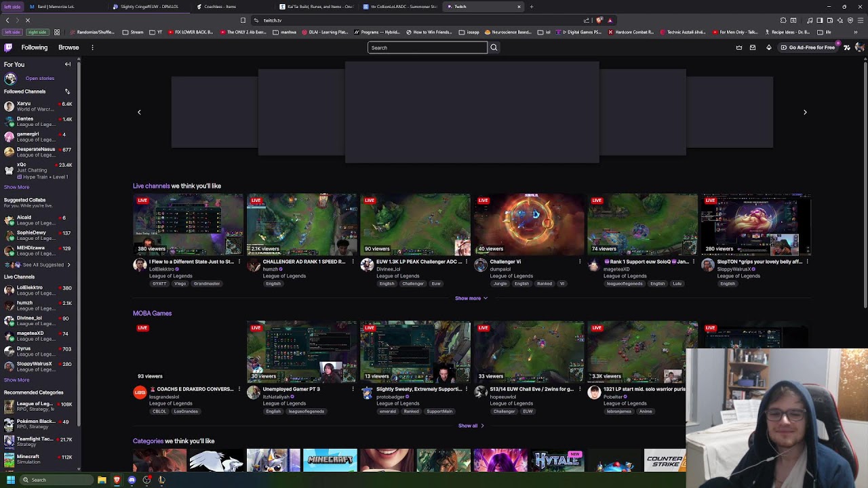Image resolution: width=868 pixels, height=488 pixels.
Task: Click sidebar scrollbar down arrow
Action: (79, 468)
